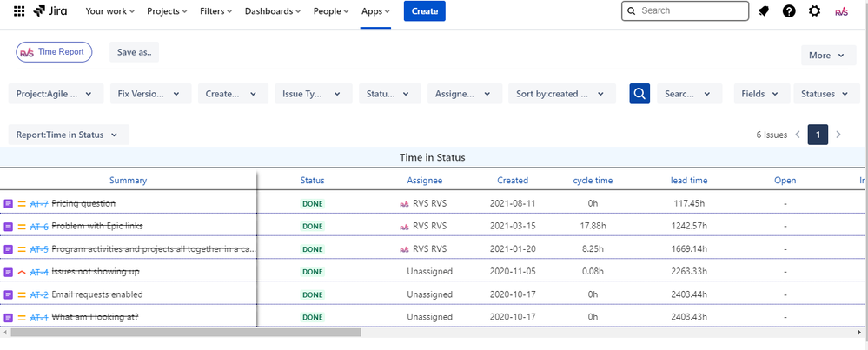Open the app switcher grid icon
This screenshot has width=868, height=350.
(x=19, y=11)
